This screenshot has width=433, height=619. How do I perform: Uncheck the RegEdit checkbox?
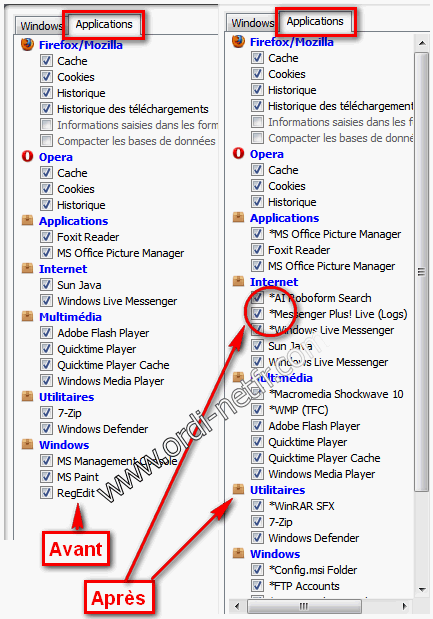(x=46, y=493)
